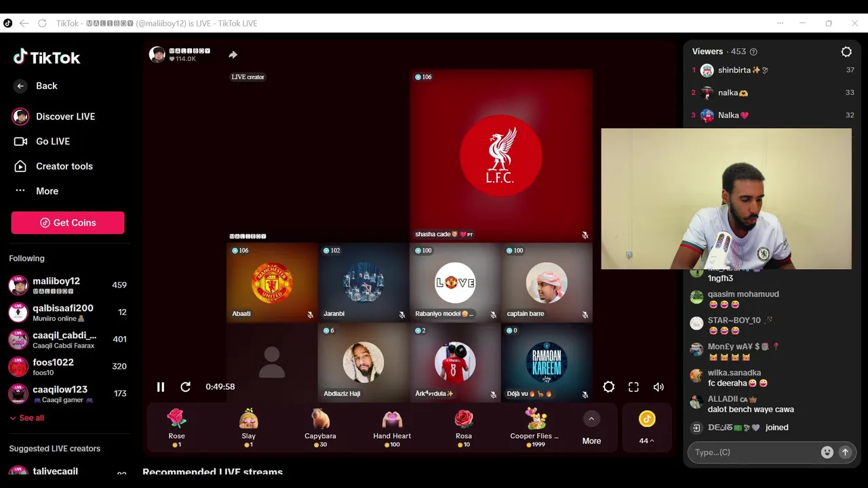
Task: Select Rabaniyo model guest tile
Action: (455, 282)
